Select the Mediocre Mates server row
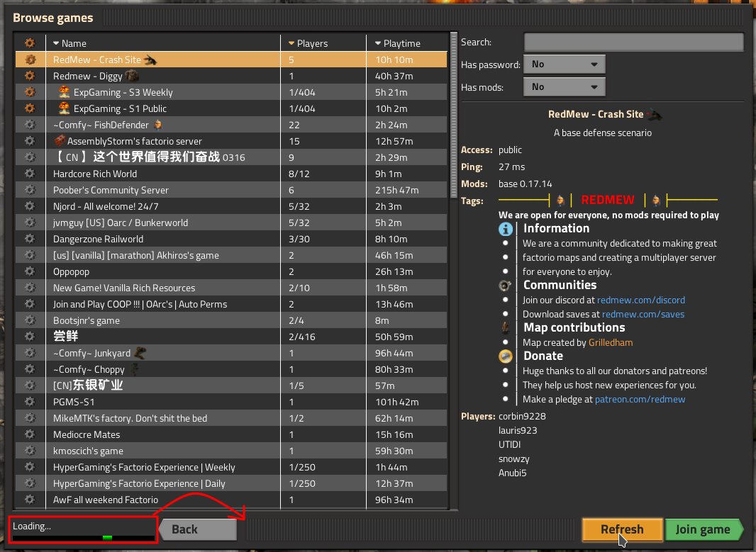756x552 pixels. click(231, 434)
